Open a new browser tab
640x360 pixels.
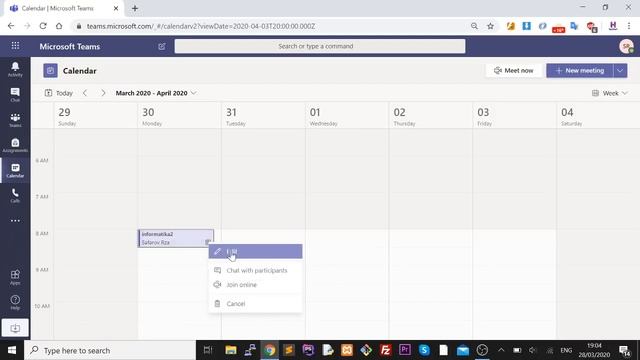pos(135,8)
